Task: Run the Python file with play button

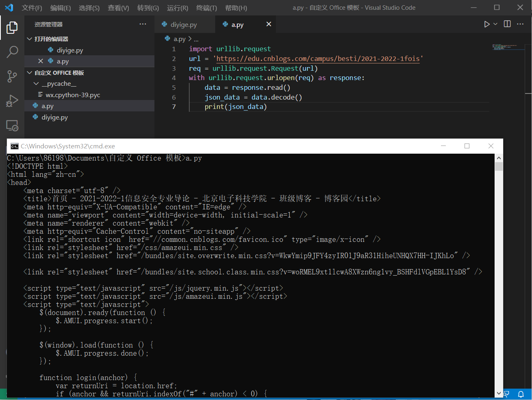Action: 486,24
